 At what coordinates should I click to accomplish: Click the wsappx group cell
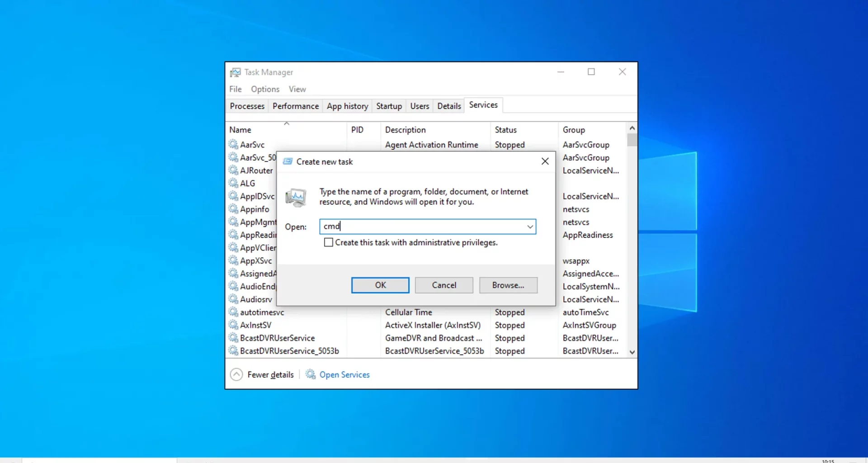tap(576, 261)
